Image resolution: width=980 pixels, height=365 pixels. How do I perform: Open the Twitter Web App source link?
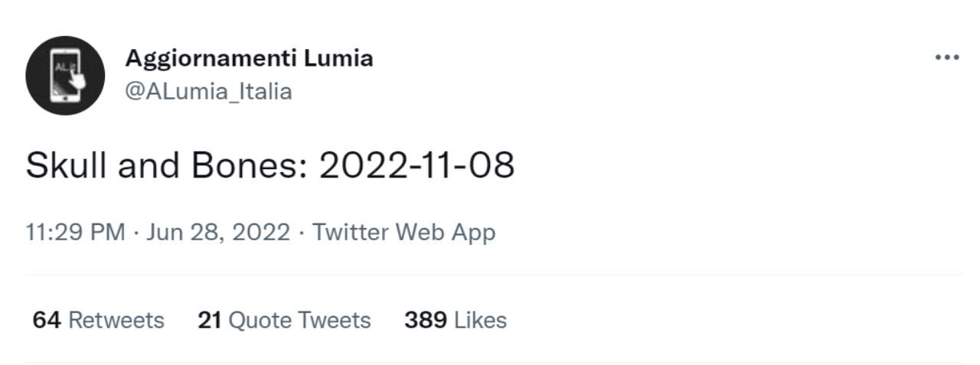[404, 232]
